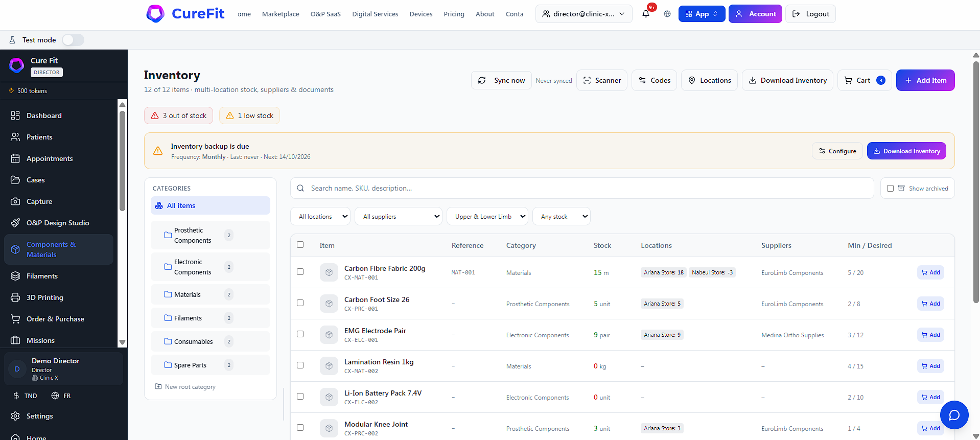980x440 pixels.
Task: Check the Modular Knee Joint row
Action: 300,428
